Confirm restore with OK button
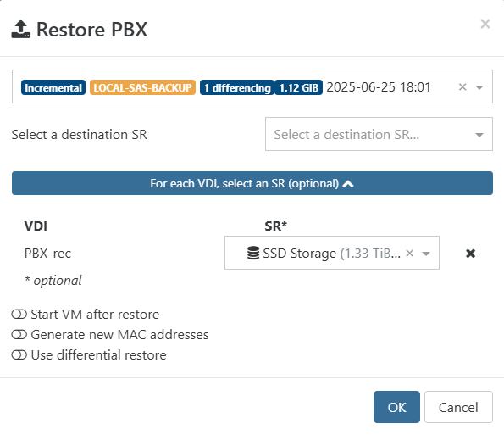Screen dimensions: 504x435 [396, 407]
